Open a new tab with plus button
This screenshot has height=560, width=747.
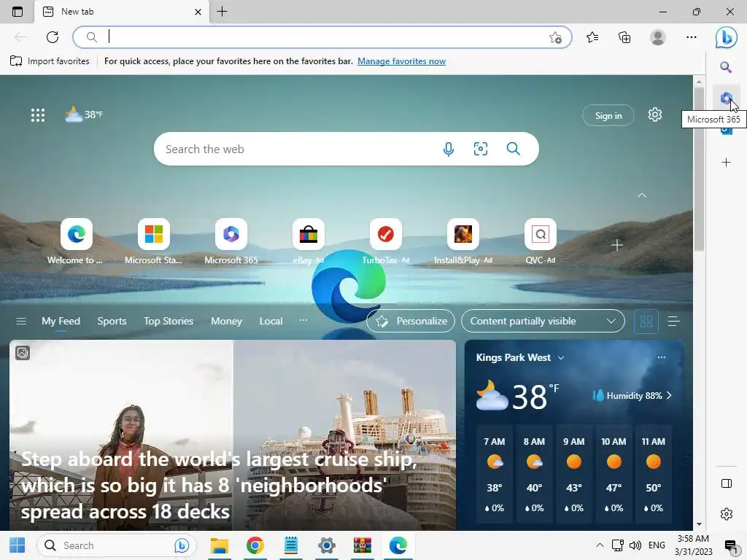pos(222,12)
